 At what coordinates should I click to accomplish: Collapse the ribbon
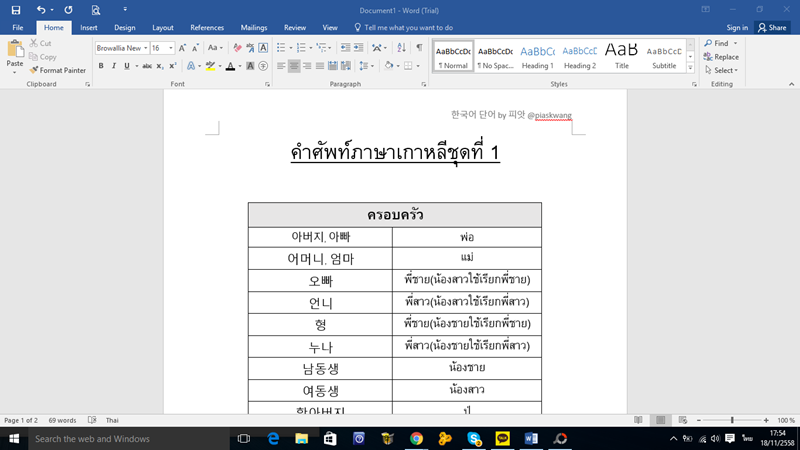click(791, 84)
